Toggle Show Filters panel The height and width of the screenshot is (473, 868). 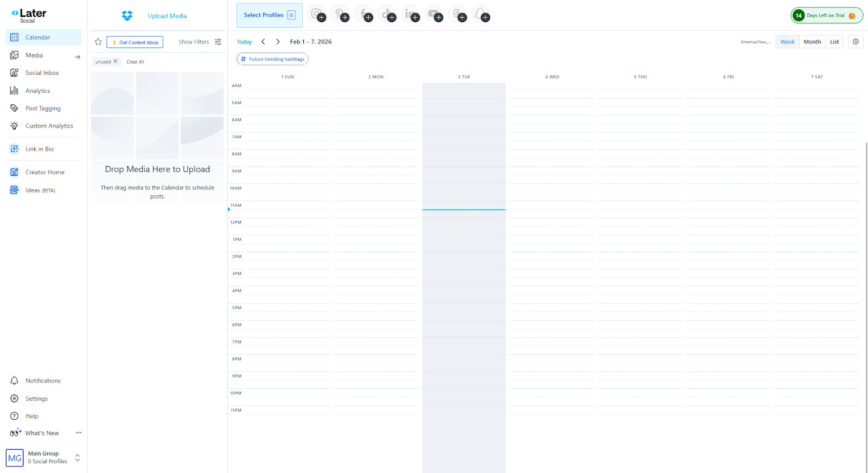(200, 42)
